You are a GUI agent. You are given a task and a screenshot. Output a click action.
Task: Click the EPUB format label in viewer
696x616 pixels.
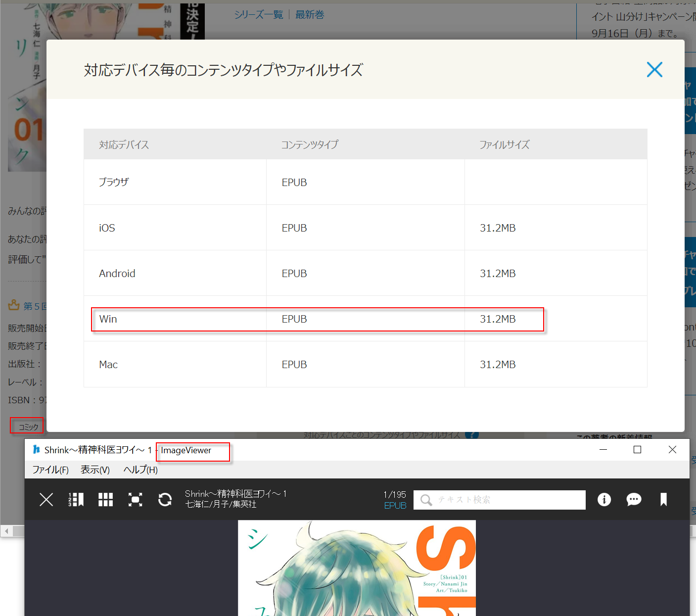pos(395,506)
